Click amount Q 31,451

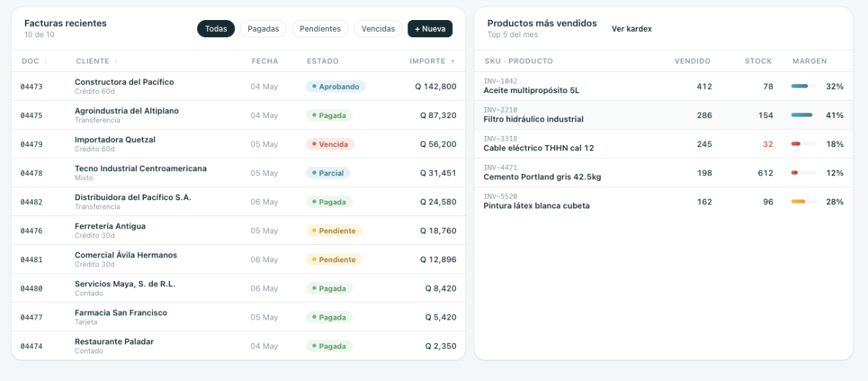(438, 173)
